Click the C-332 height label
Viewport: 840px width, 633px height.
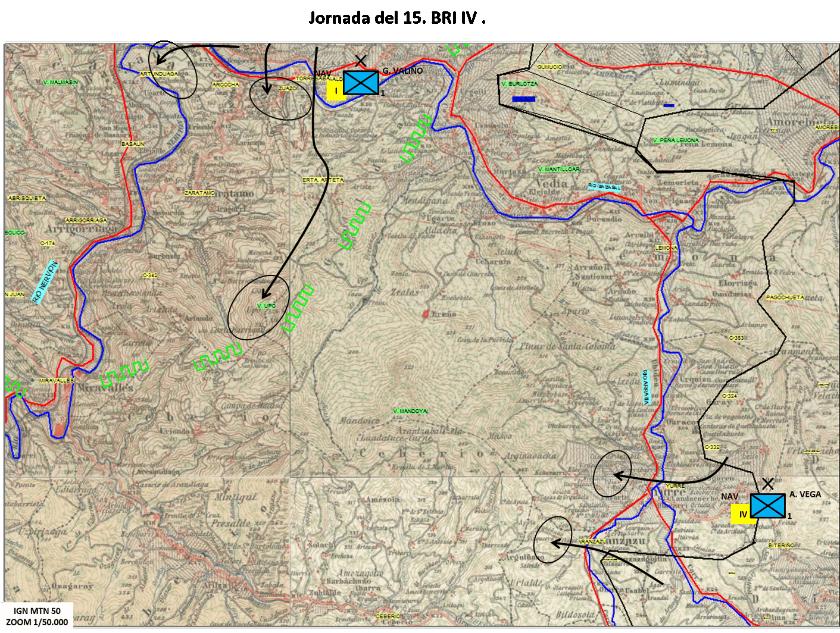[x=711, y=447]
